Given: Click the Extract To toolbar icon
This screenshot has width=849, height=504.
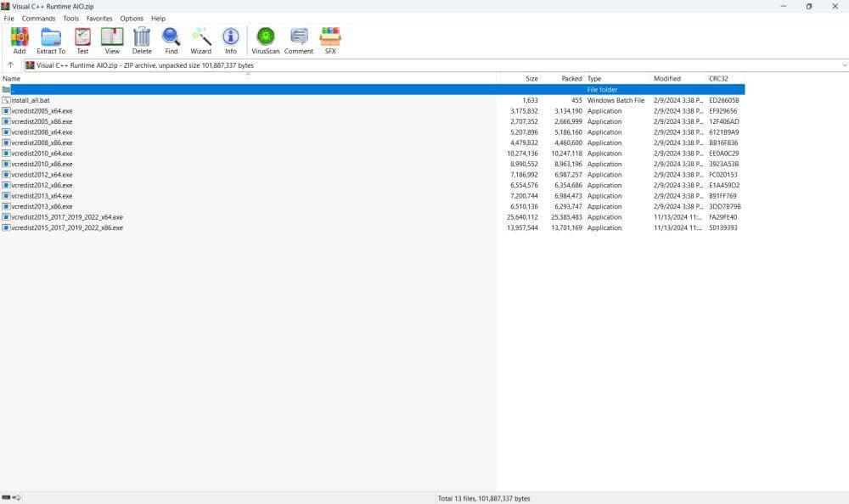Looking at the screenshot, I should point(50,38).
